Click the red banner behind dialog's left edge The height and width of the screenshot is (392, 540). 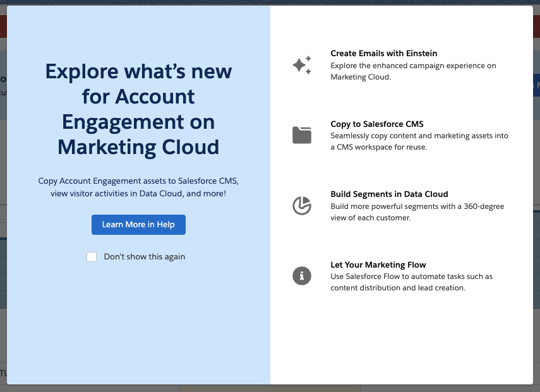pyautogui.click(x=3, y=27)
